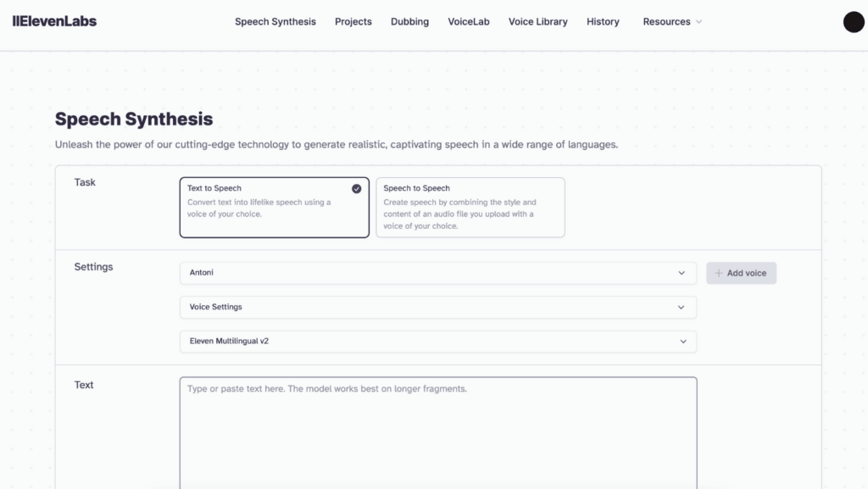Viewport: 868px width, 489px height.
Task: Click the chevron next to Resources
Action: click(x=698, y=22)
